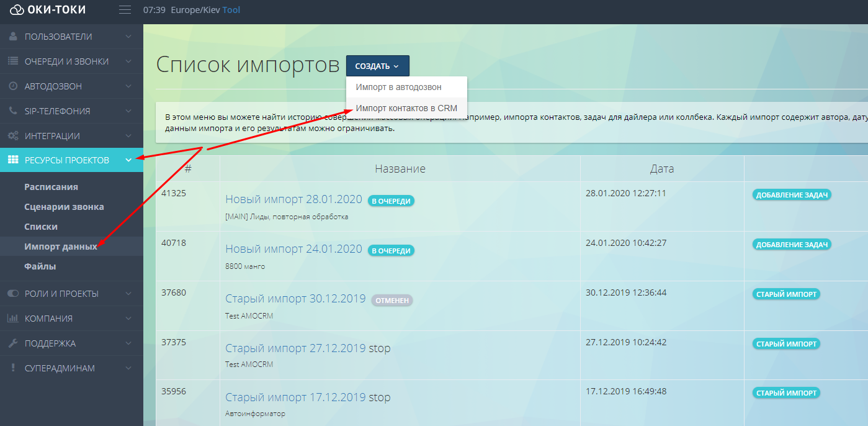
Task: Click the ОЧЕРЕДИ И ЗВОНКИ list icon
Action: (12, 61)
